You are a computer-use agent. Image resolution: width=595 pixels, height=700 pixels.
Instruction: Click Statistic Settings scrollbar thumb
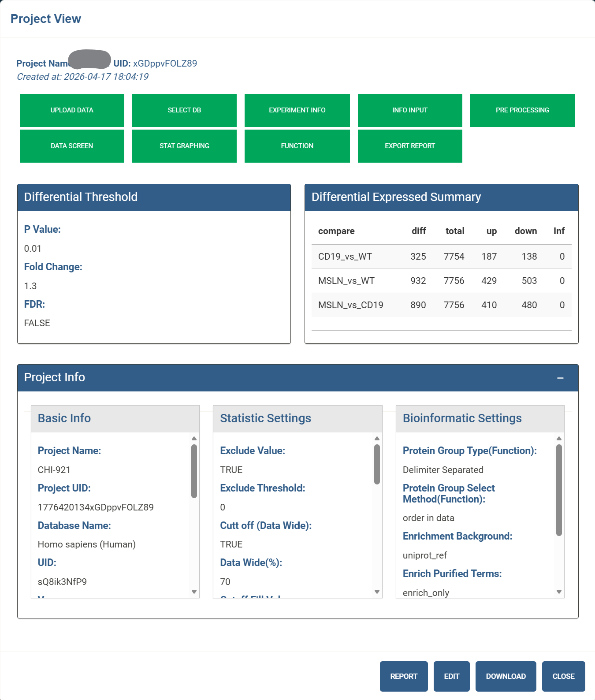click(377, 464)
